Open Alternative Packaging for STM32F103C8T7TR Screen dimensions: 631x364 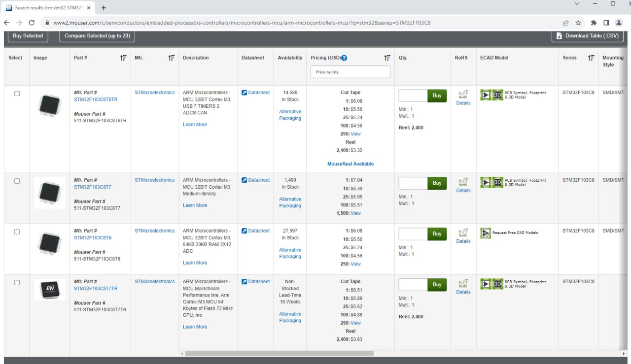290,317
